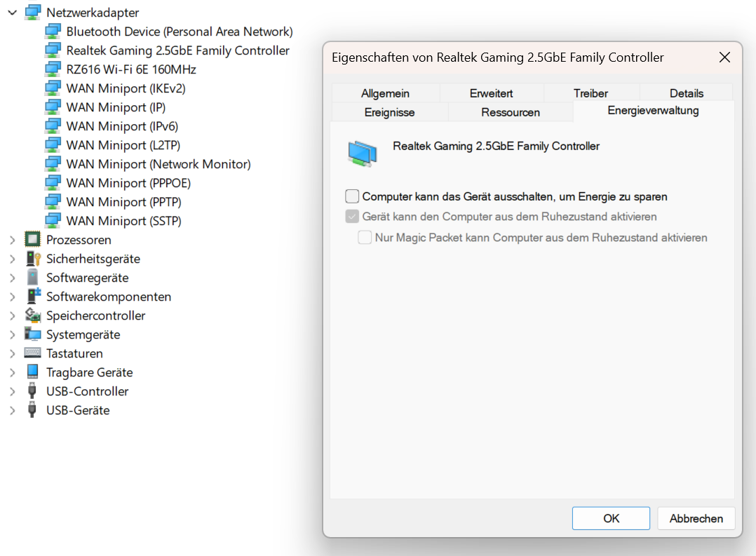The height and width of the screenshot is (556, 756).
Task: Click the WAN Miniport (IPv6) icon
Action: 53,126
